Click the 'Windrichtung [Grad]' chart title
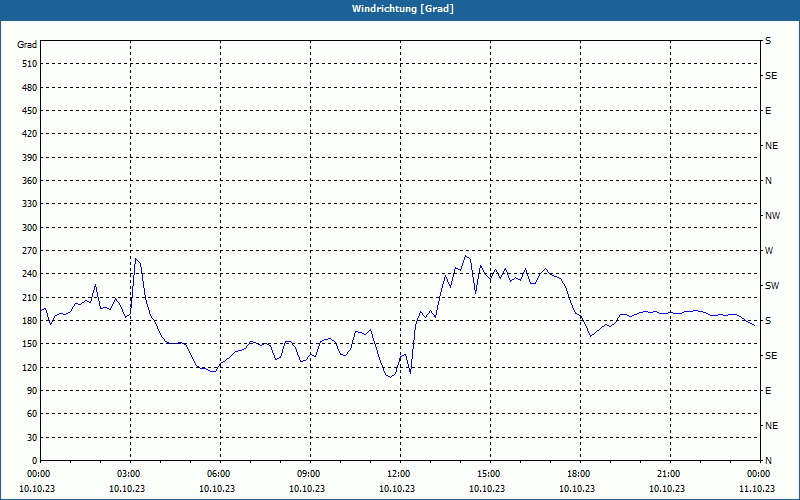This screenshot has width=800, height=500. 403,9
